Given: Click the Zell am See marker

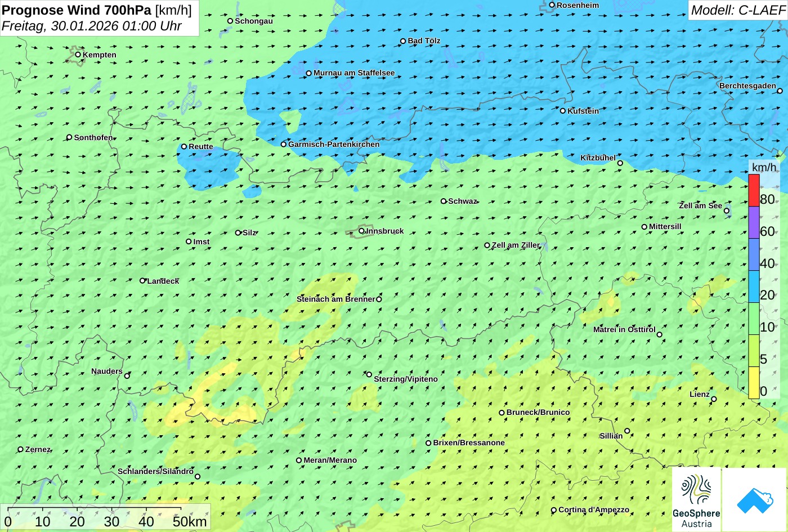Looking at the screenshot, I should 727,211.
